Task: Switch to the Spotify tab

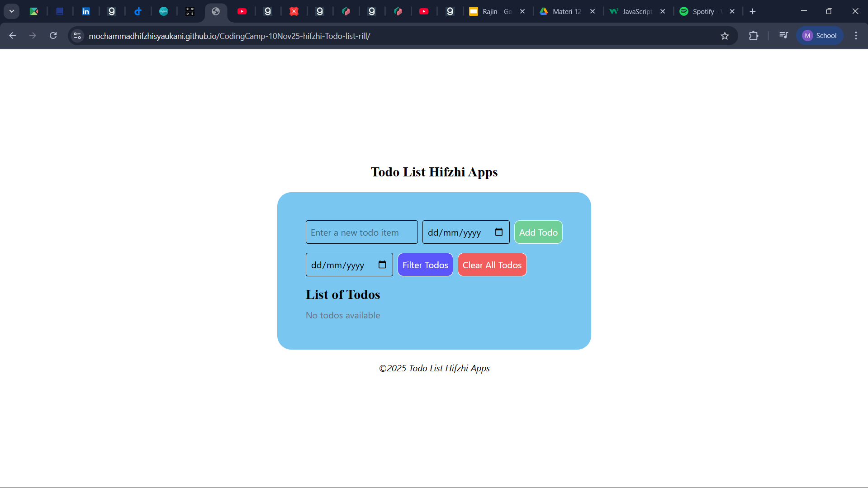Action: [x=704, y=11]
